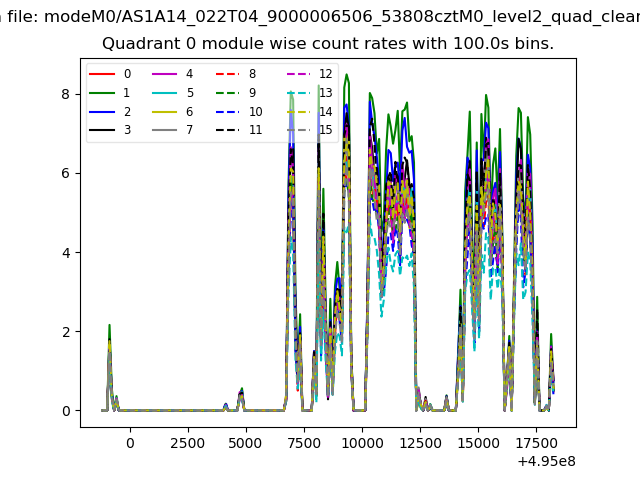Screen dimensions: 640x480
Task: Click the x-axis tick label 2500
Action: pyautogui.click(x=188, y=443)
